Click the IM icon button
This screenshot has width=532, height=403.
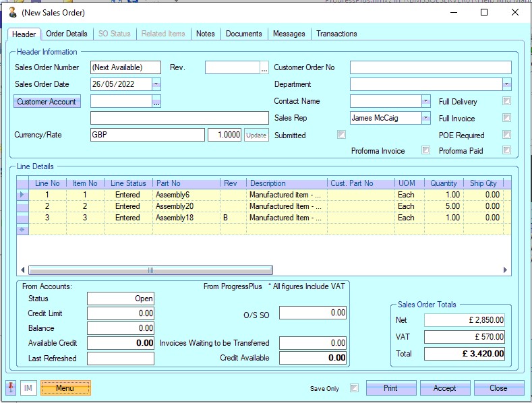(28, 388)
